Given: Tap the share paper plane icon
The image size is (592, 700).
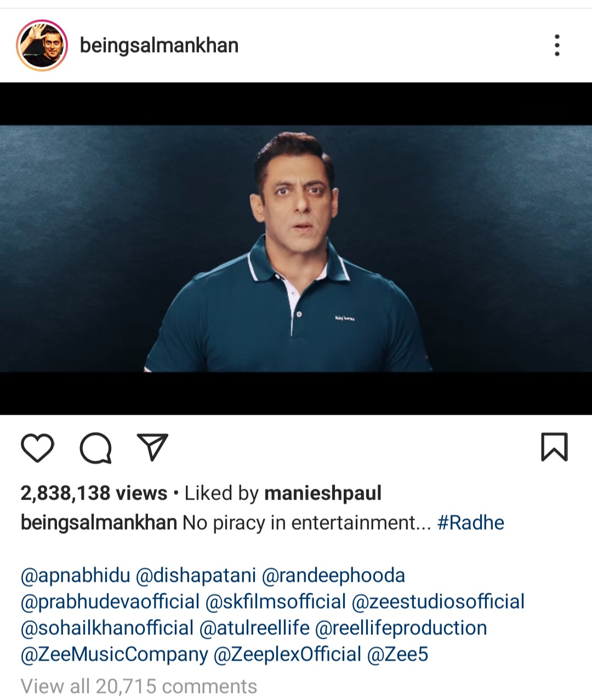Looking at the screenshot, I should [x=152, y=447].
